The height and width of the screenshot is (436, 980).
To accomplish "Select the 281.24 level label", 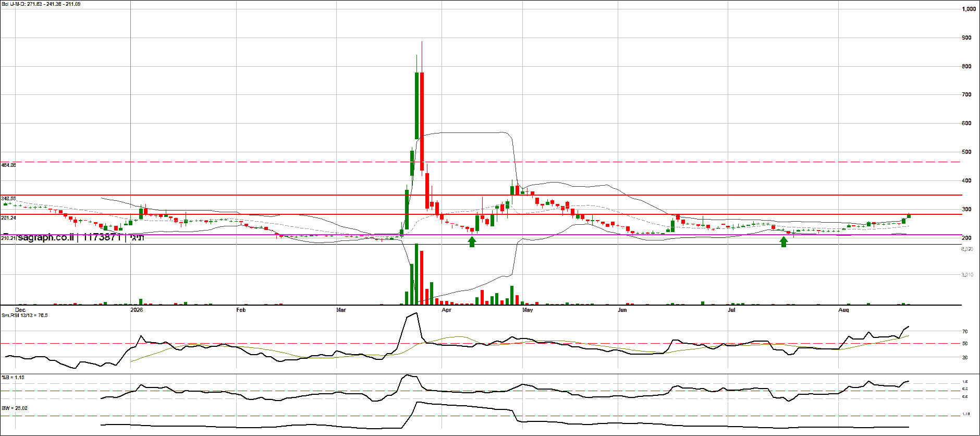I will click(9, 217).
